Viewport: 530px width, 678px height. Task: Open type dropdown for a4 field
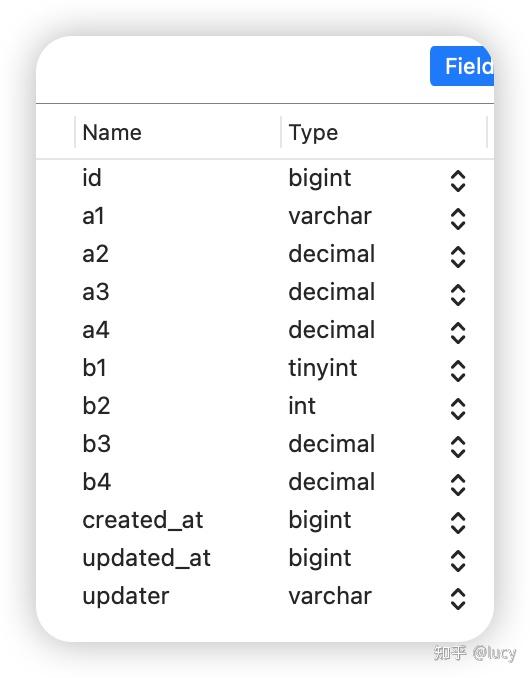(457, 333)
